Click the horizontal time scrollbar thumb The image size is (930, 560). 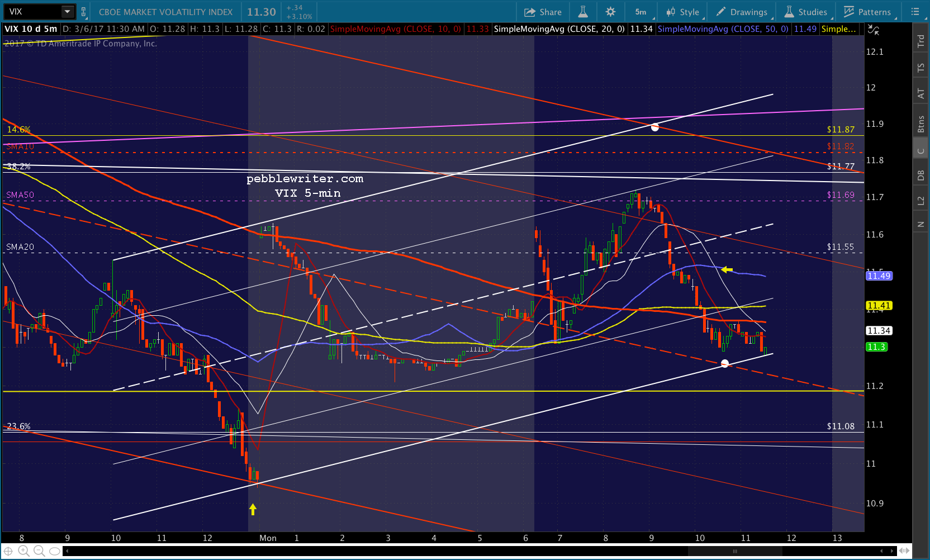coord(735,551)
